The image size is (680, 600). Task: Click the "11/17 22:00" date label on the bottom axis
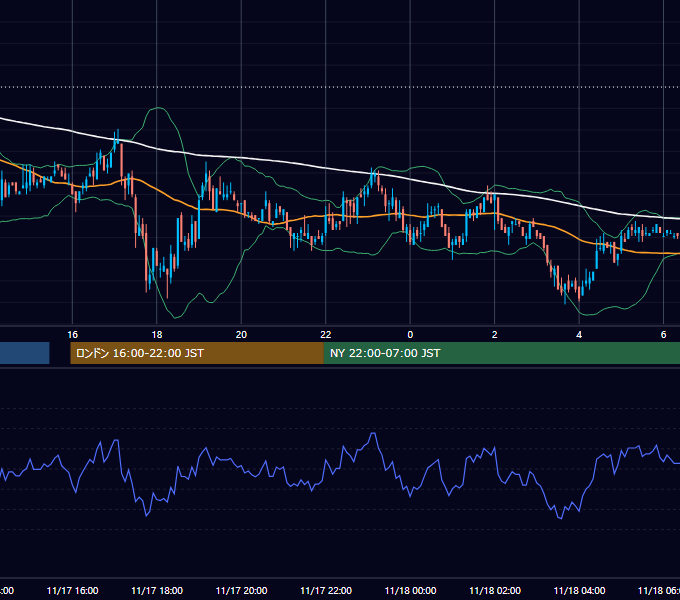[x=326, y=590]
